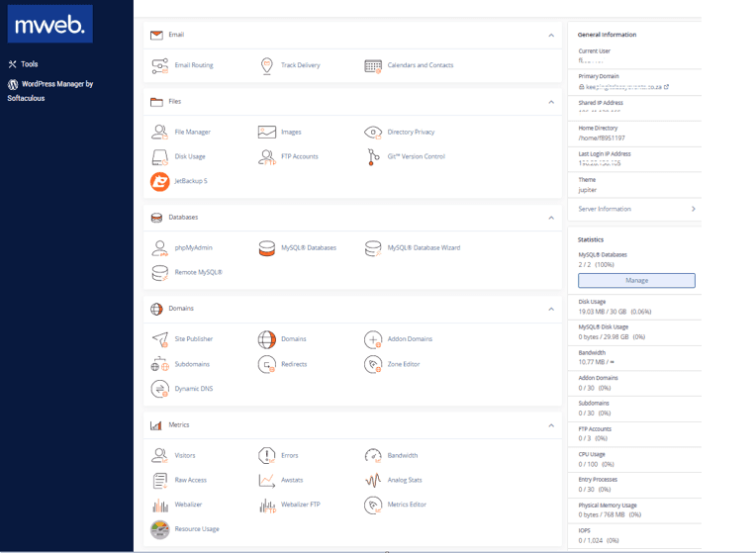Viewport: 756px width, 553px height.
Task: Open the Resource Usage gauge icon
Action: click(159, 530)
